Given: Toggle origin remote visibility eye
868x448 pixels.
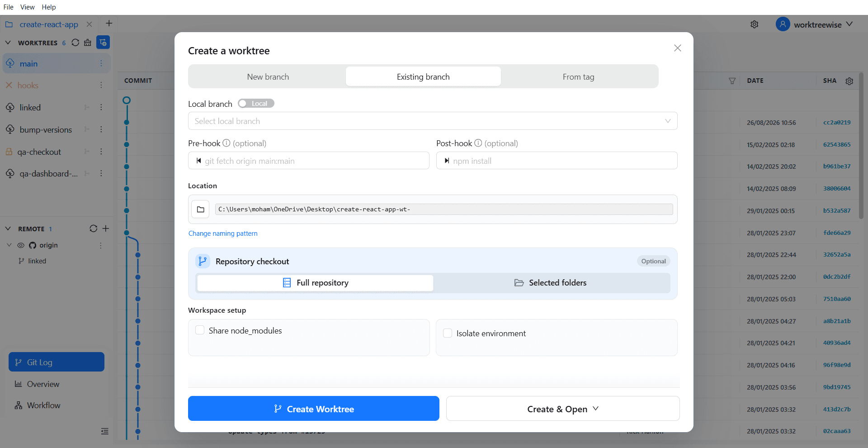Looking at the screenshot, I should 21,245.
